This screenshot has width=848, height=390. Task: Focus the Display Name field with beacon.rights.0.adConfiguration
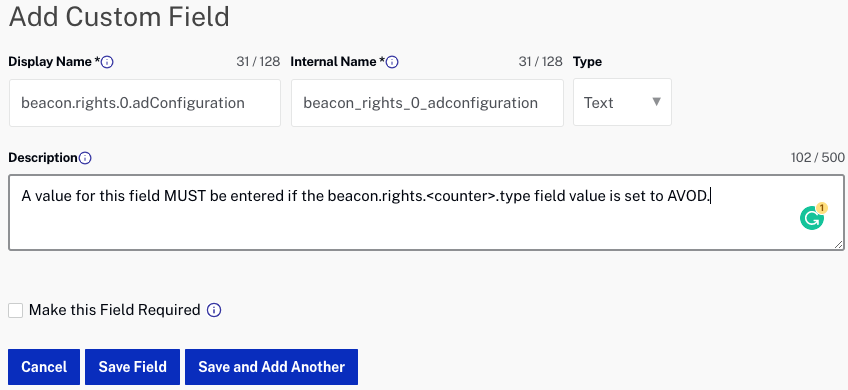pos(145,103)
